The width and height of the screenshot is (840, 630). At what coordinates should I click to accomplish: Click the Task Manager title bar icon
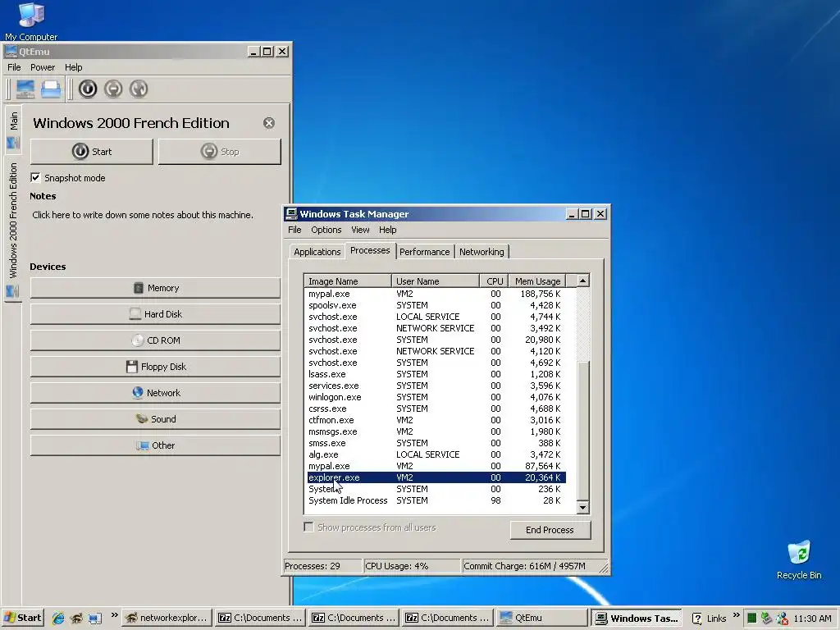tap(291, 214)
